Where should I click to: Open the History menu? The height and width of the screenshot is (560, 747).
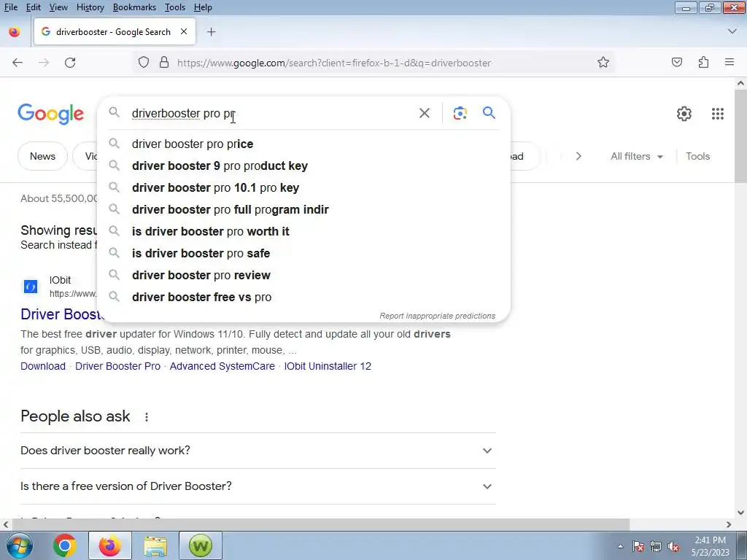click(90, 7)
